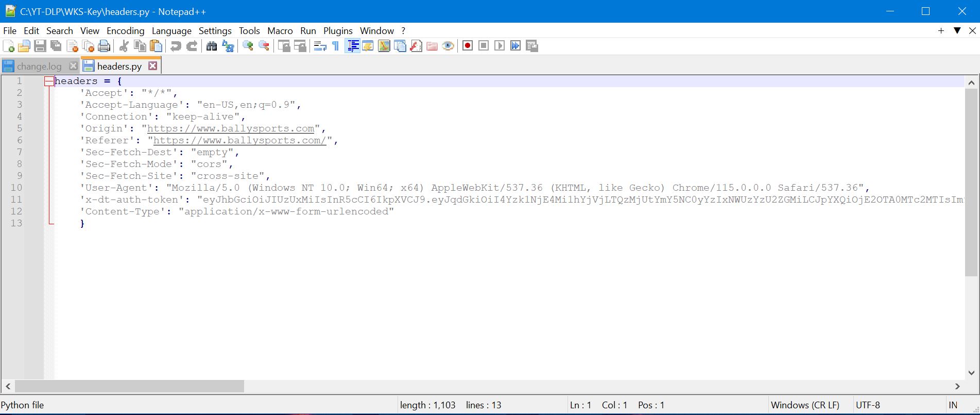Viewport: 980px width, 415px height.
Task: Click Save Current Recorded Macro icon
Action: click(x=532, y=46)
